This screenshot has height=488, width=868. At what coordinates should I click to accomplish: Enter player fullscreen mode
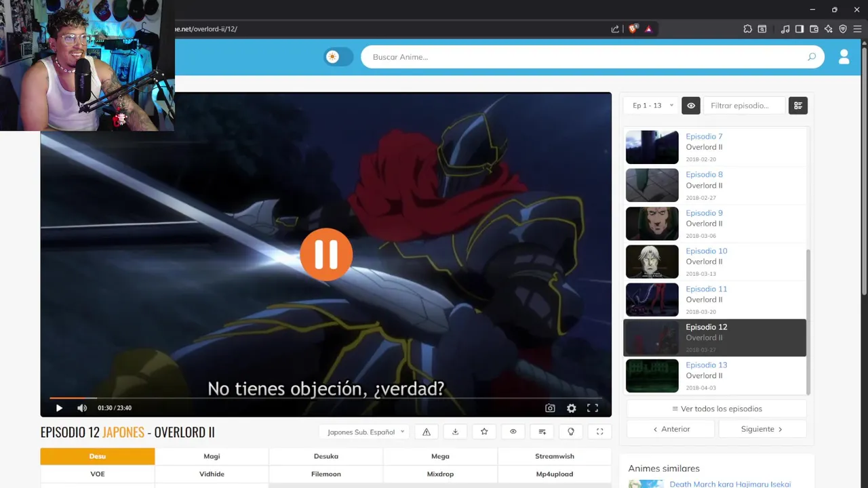[593, 408]
